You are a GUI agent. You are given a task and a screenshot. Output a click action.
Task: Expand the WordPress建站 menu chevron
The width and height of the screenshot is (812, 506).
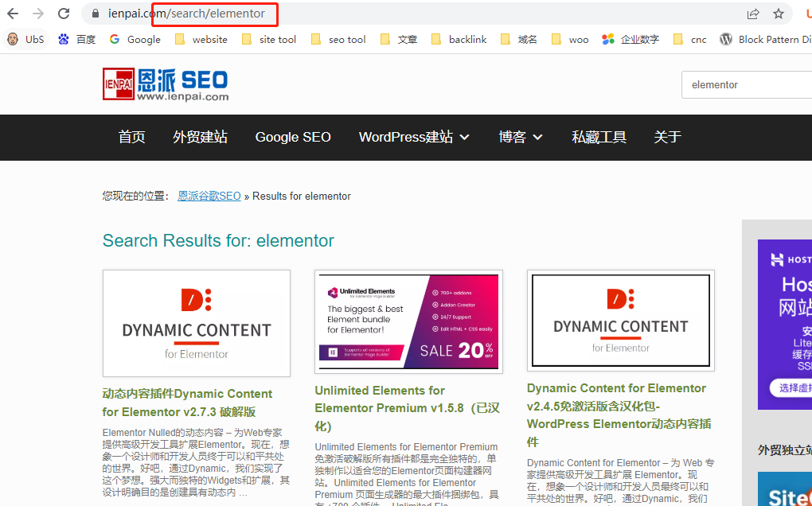[x=465, y=138]
